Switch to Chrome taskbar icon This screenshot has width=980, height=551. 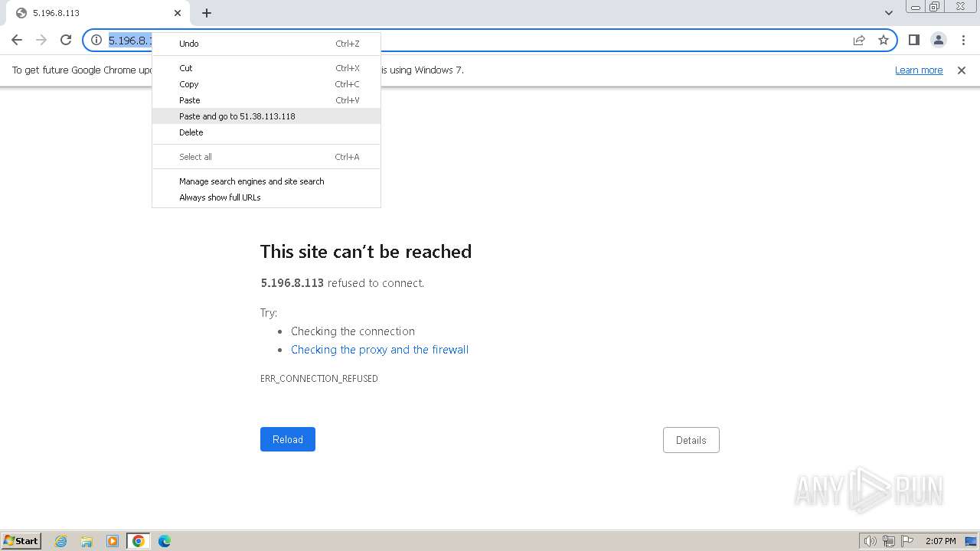pyautogui.click(x=139, y=541)
